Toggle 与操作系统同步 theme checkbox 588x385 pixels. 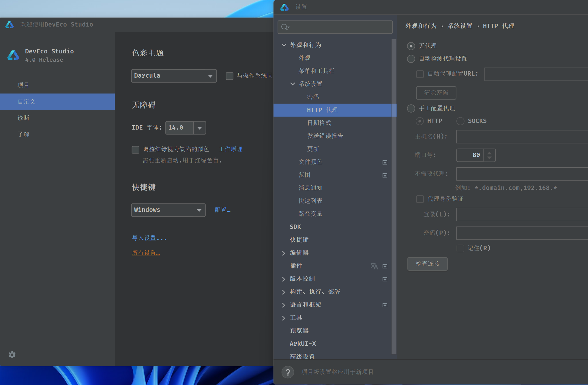click(x=230, y=76)
